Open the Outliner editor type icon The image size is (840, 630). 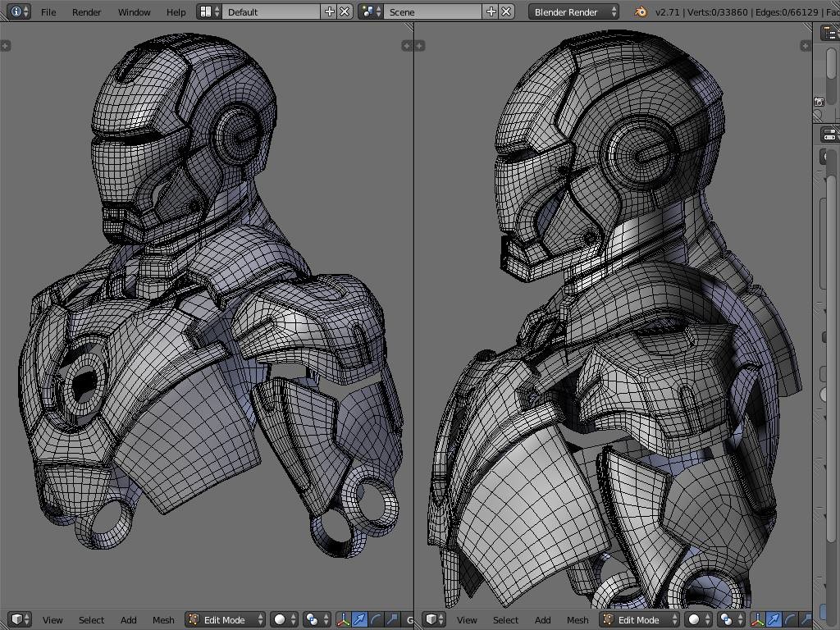coord(830,33)
